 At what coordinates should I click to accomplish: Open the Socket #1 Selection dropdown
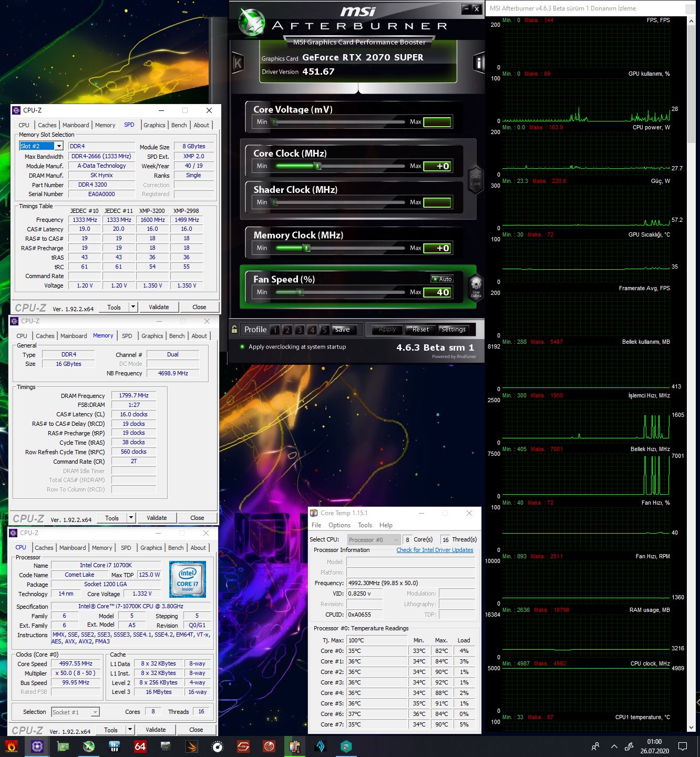[95, 712]
